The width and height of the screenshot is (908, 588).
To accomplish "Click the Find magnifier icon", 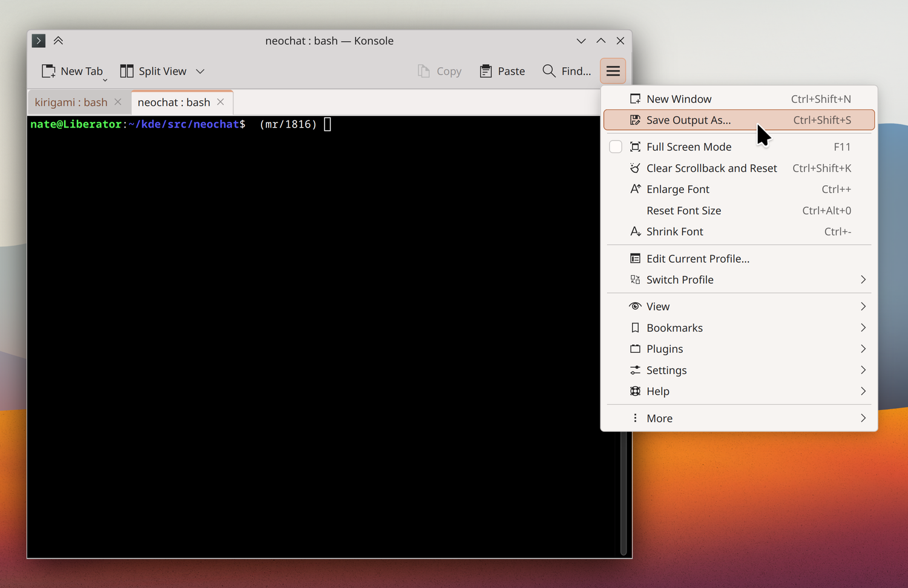I will point(548,71).
